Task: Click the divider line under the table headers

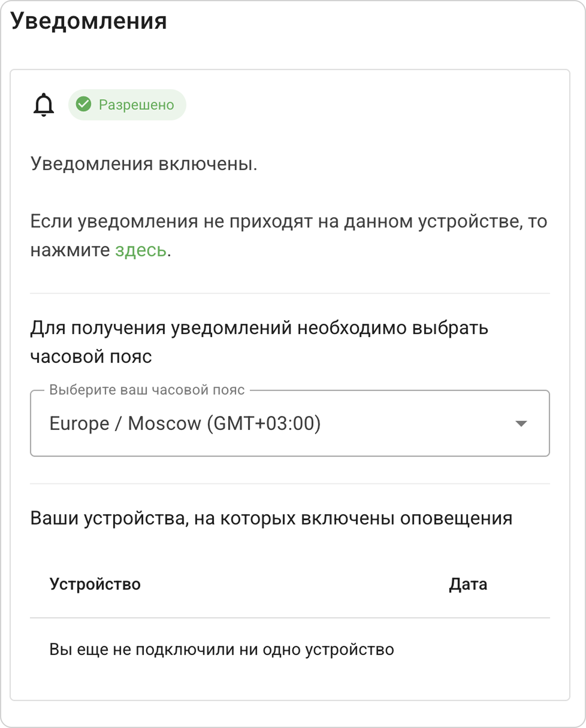Action: point(290,618)
